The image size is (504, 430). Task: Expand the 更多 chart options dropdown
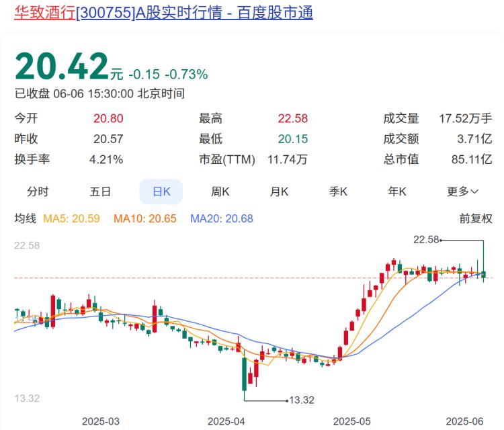click(x=463, y=191)
